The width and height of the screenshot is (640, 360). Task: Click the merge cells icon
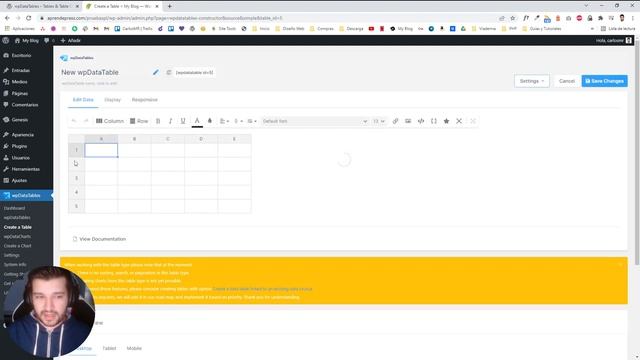click(x=473, y=121)
